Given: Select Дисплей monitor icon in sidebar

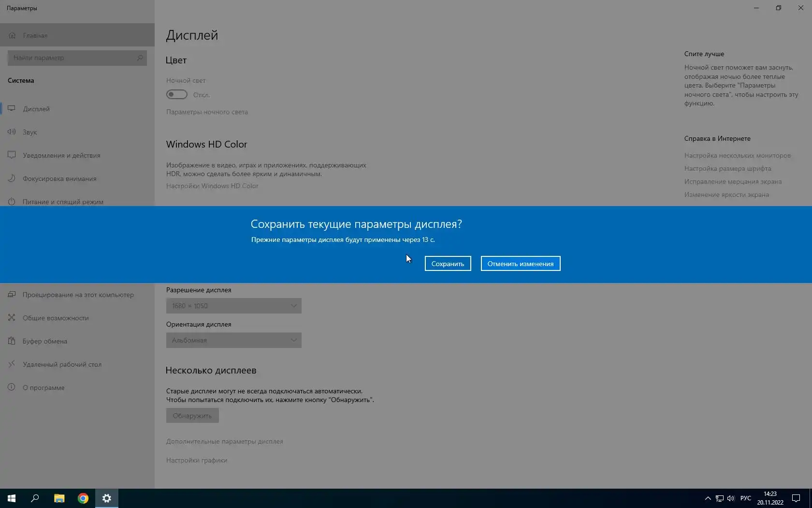Looking at the screenshot, I should (12, 108).
